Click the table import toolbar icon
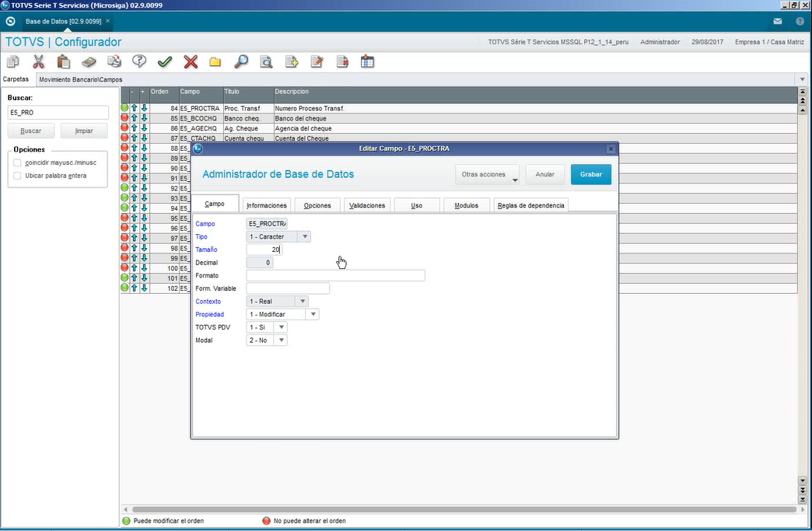 [368, 62]
